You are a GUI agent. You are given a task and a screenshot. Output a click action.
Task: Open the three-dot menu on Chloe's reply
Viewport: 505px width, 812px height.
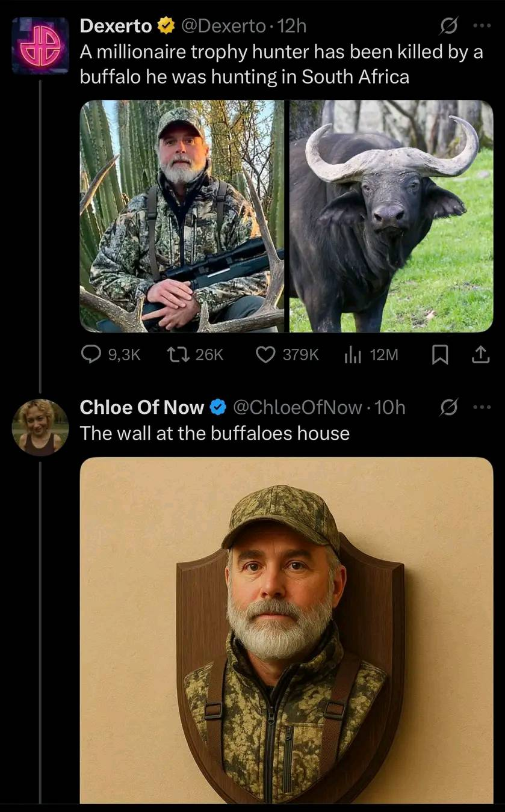(483, 407)
